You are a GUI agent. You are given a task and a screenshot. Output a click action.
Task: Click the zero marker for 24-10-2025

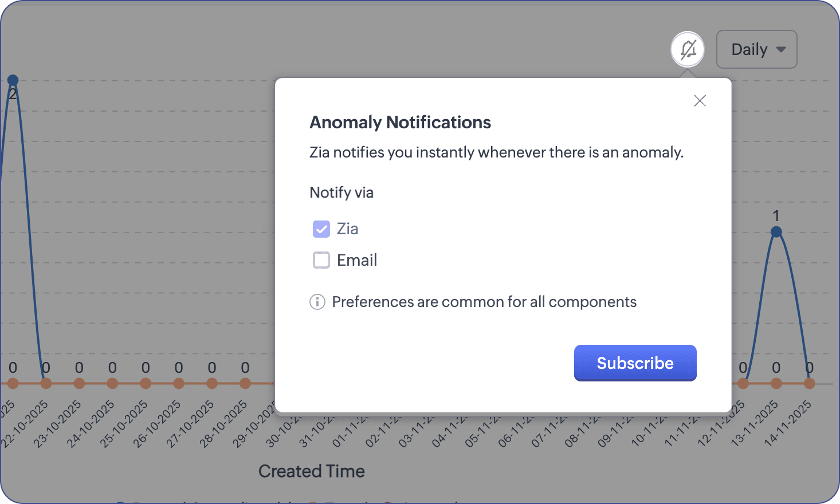click(x=112, y=383)
